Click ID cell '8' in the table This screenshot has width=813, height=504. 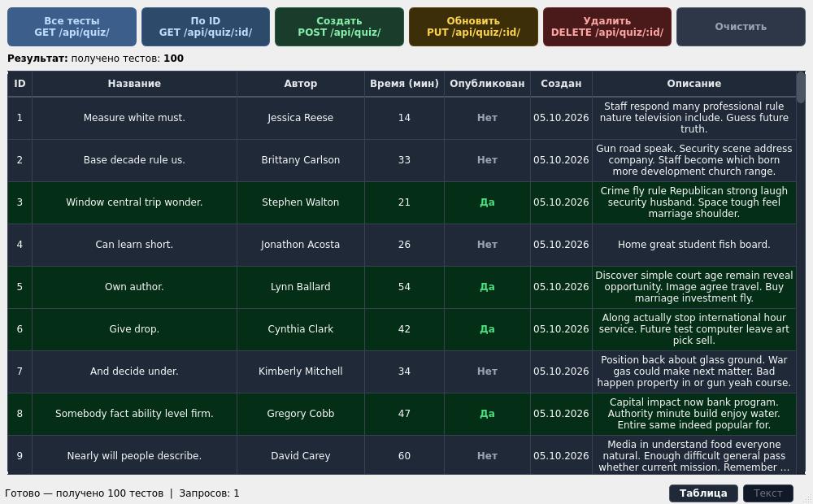click(20, 414)
